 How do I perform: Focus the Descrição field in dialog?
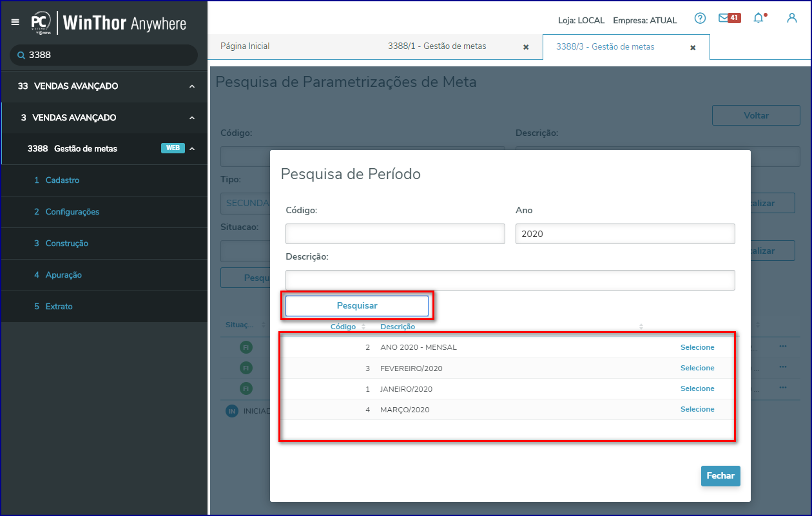pyautogui.click(x=510, y=280)
